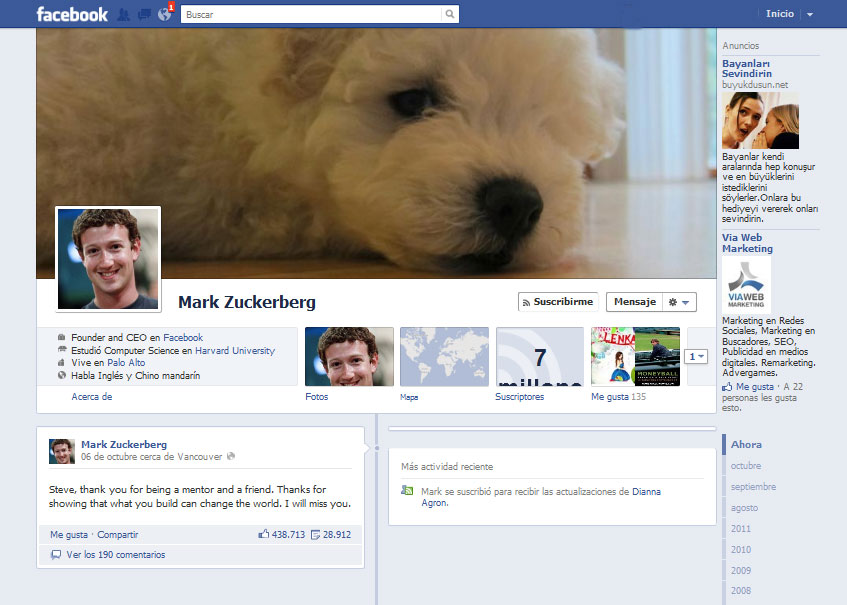Go to Inicio in top bar
847x605 pixels.
[779, 14]
